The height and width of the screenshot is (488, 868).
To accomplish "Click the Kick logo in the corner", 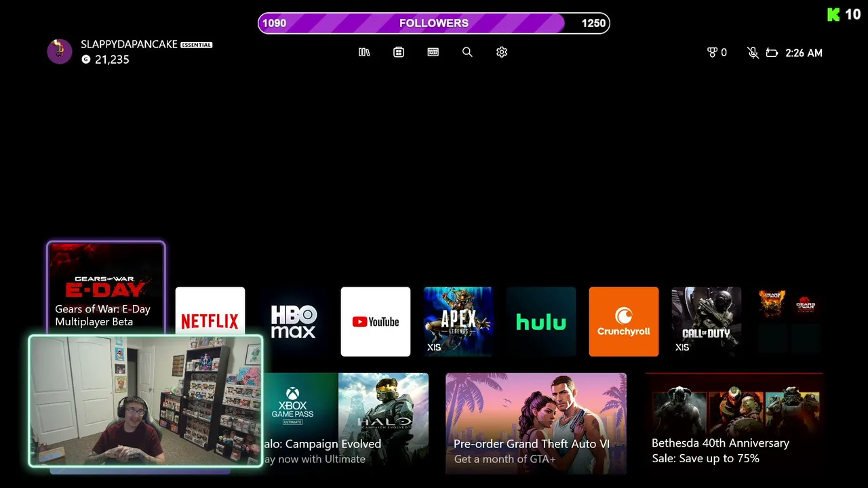I will [x=833, y=14].
